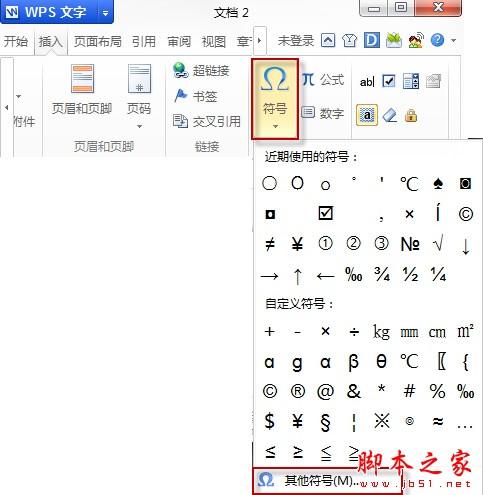Expand the Page Number (页码) dropdown arrow
The width and height of the screenshot is (483, 495).
click(139, 126)
